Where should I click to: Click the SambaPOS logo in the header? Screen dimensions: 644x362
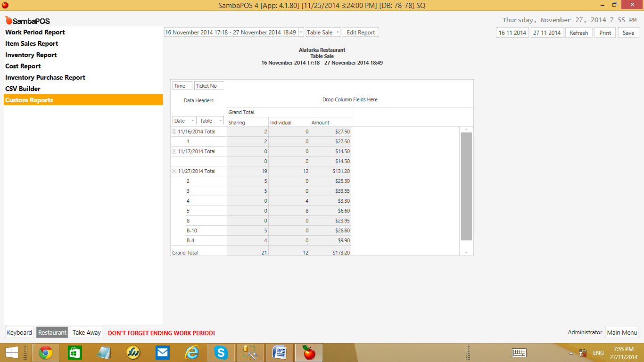point(27,21)
